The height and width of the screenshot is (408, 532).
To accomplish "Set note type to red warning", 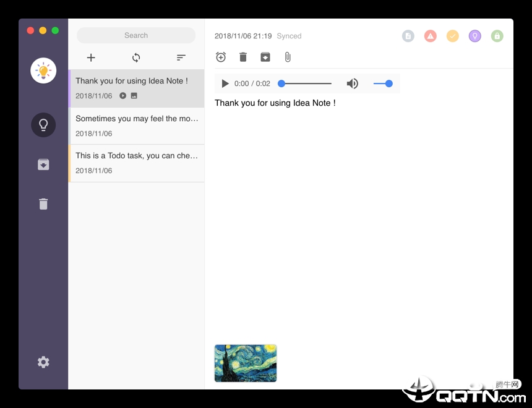I will 430,36.
